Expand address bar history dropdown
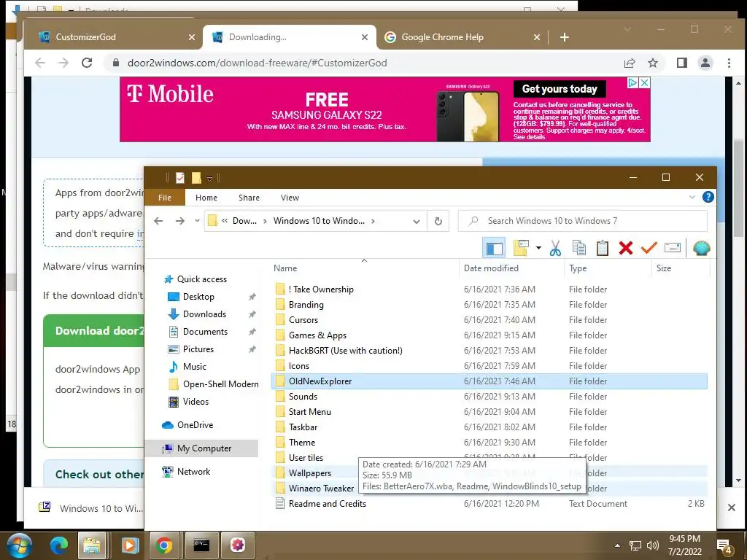This screenshot has height=560, width=747. point(417,222)
